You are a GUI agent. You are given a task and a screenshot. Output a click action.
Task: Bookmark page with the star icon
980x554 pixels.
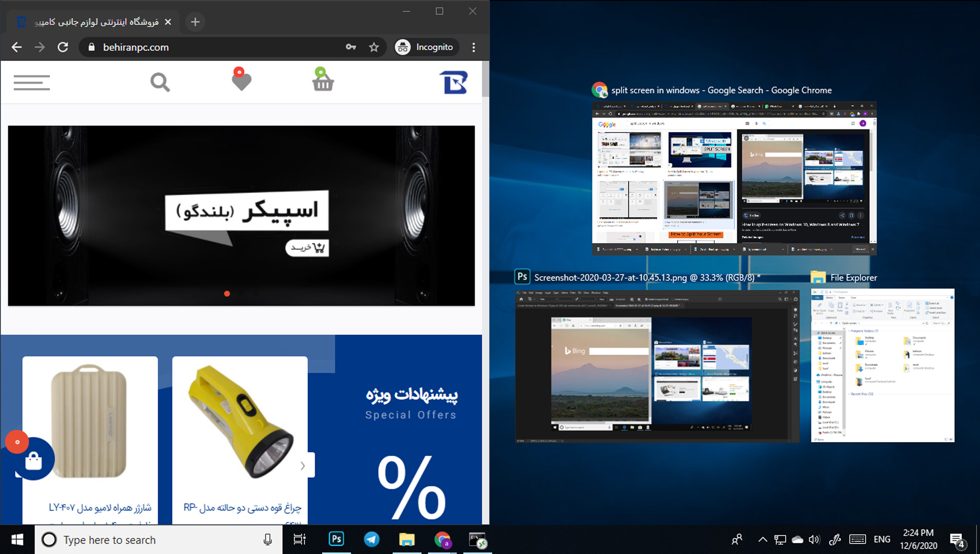[374, 47]
